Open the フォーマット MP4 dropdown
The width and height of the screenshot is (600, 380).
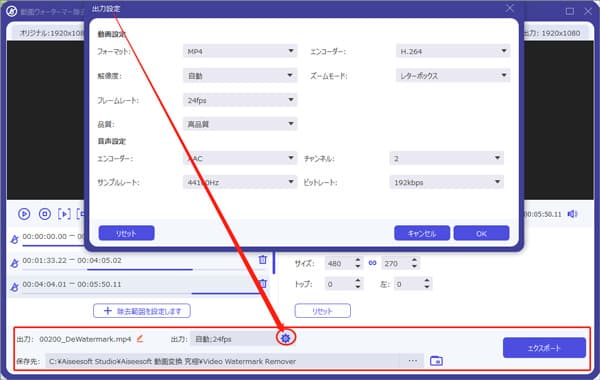point(240,51)
